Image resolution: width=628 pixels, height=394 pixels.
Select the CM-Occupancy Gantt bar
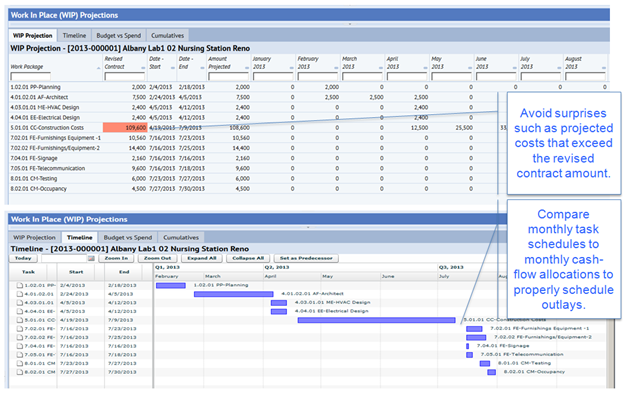pos(491,372)
